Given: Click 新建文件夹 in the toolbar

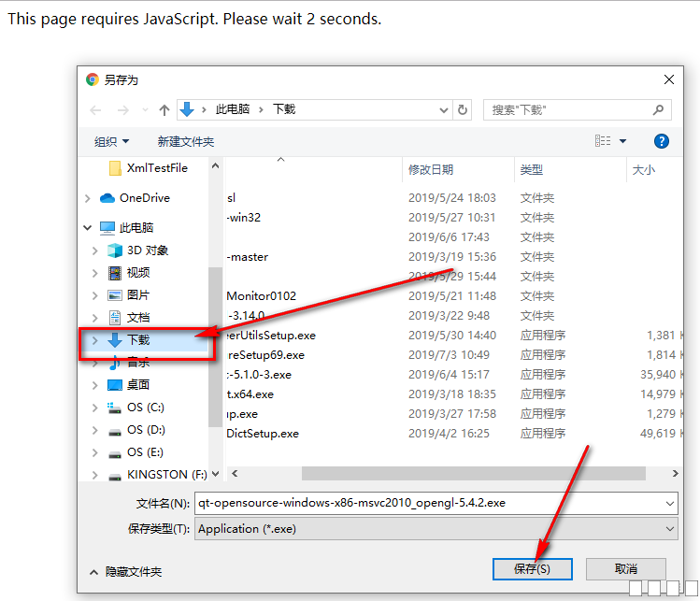Looking at the screenshot, I should [186, 142].
